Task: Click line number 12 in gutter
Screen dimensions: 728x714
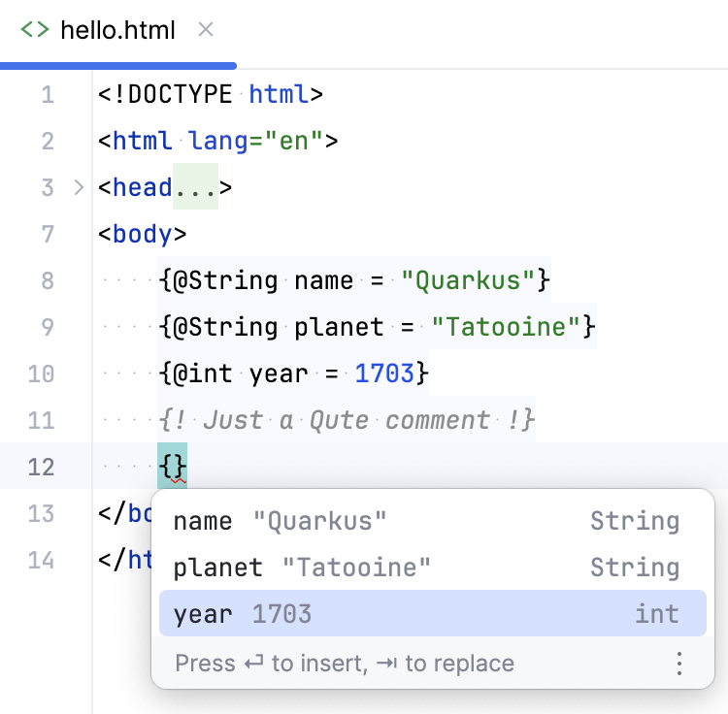Action: tap(42, 467)
